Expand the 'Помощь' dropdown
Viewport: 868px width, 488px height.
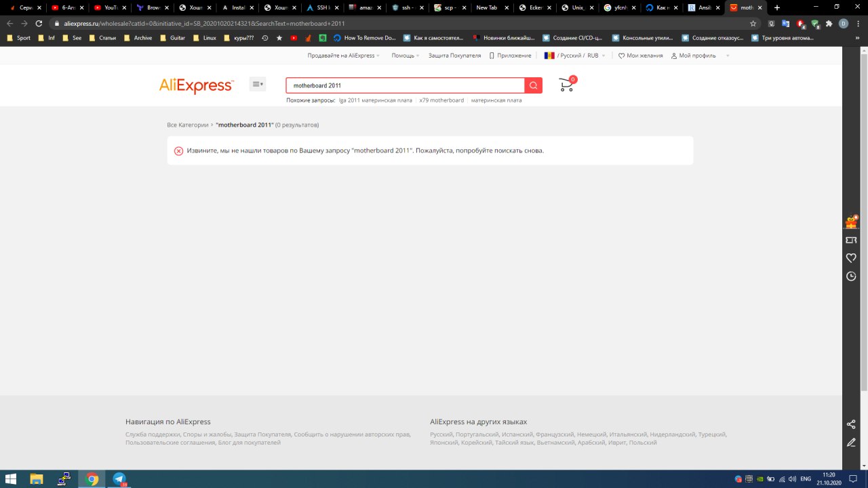click(x=405, y=56)
